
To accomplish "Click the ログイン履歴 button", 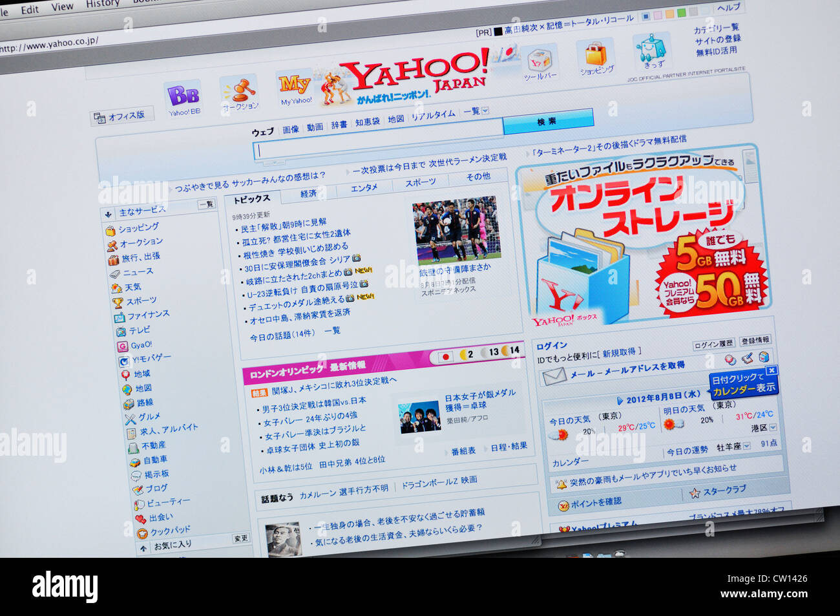I will click(713, 345).
